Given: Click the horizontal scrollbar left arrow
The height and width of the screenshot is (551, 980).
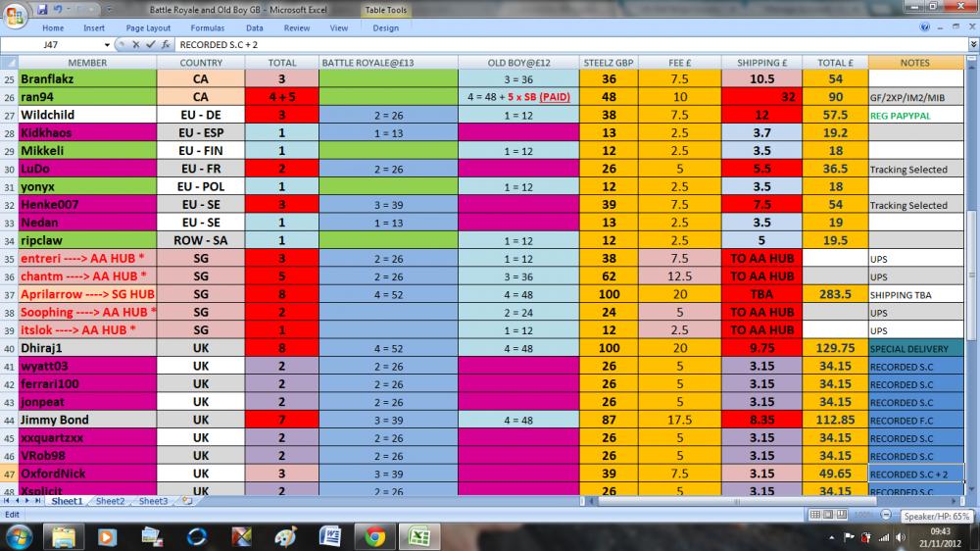Looking at the screenshot, I should click(591, 501).
